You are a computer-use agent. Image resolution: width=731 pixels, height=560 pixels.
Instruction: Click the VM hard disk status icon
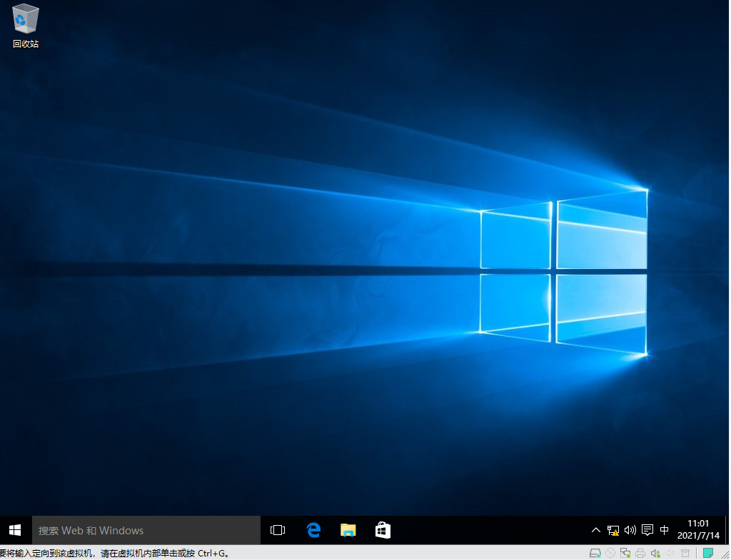coord(595,554)
